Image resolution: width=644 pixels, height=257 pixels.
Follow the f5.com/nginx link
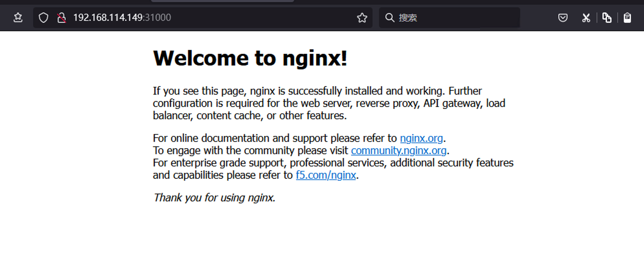326,175
